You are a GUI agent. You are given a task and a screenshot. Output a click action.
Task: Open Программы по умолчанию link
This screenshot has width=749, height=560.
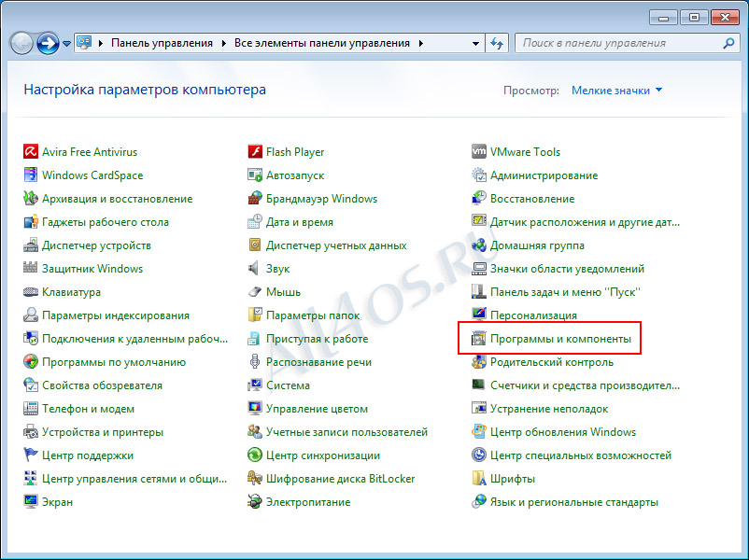tap(114, 362)
